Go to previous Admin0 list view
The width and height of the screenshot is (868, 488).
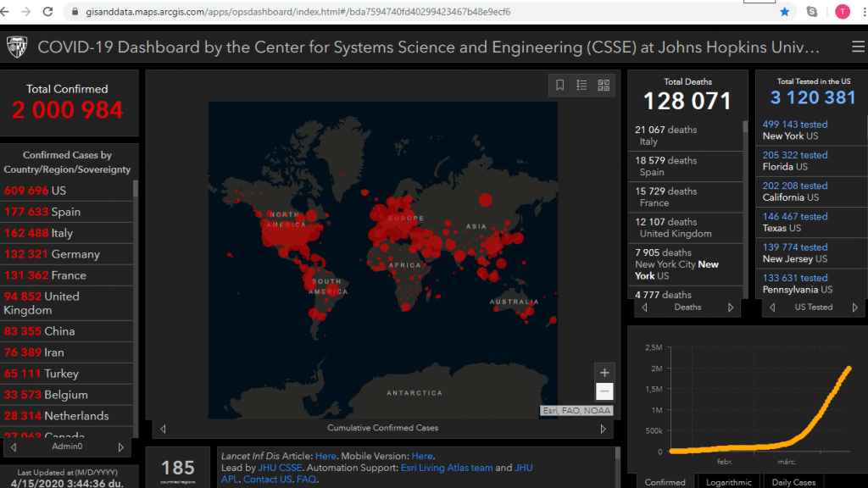point(14,447)
